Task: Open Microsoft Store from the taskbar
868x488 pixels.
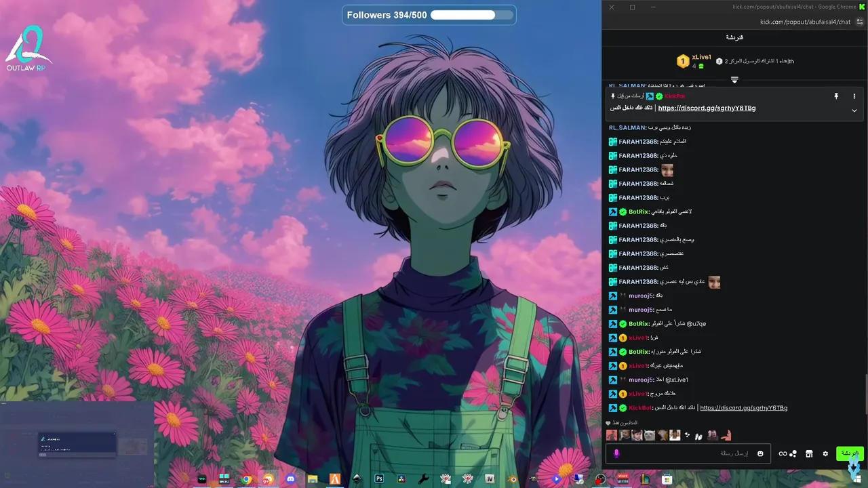Action: (x=667, y=479)
